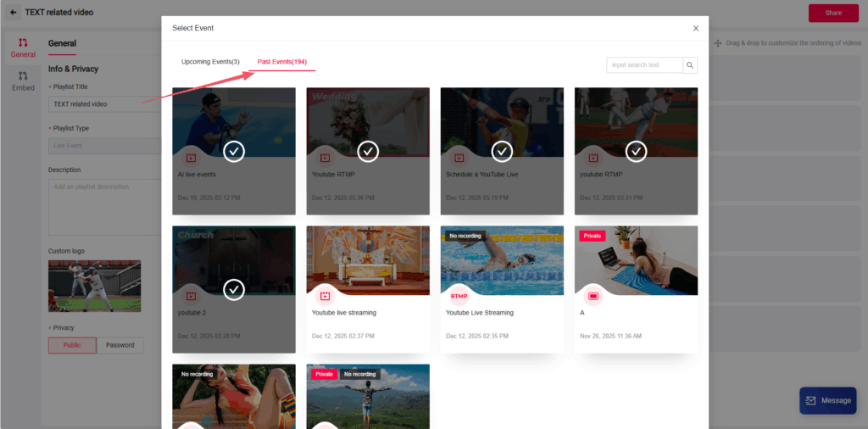Uncheck the Schedule a YouTube Live event
Viewport: 868px width, 429px height.
[x=502, y=151]
